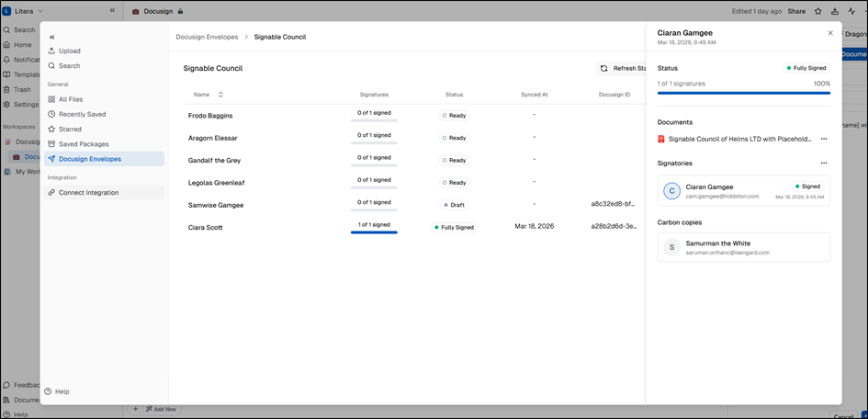The height and width of the screenshot is (419, 868).
Task: Select the Ciara Scott row
Action: 414,227
